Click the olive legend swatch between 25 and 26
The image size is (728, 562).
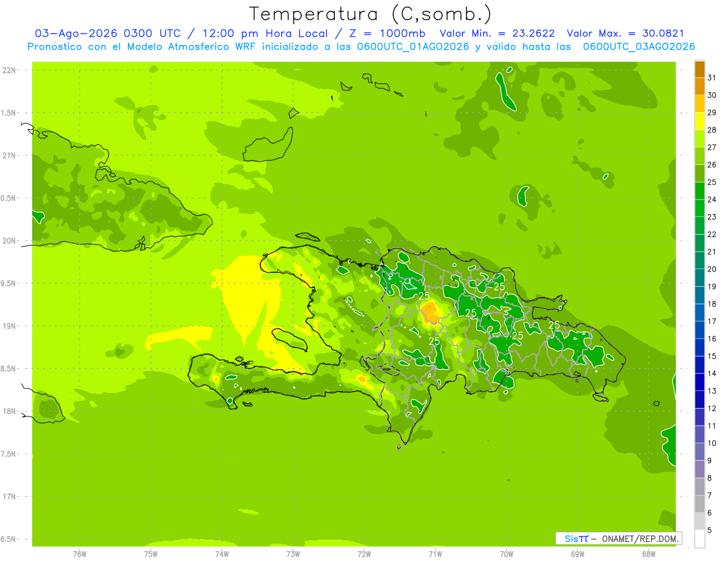coord(699,173)
